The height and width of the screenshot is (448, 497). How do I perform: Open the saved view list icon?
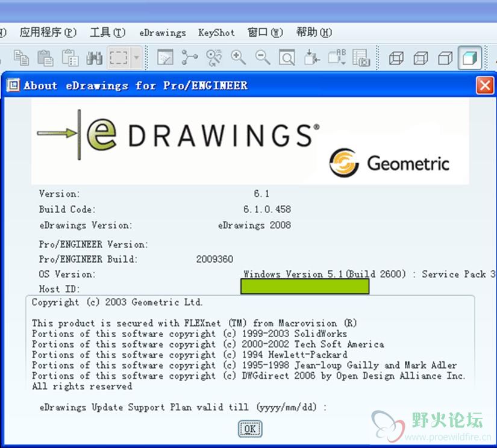(337, 57)
